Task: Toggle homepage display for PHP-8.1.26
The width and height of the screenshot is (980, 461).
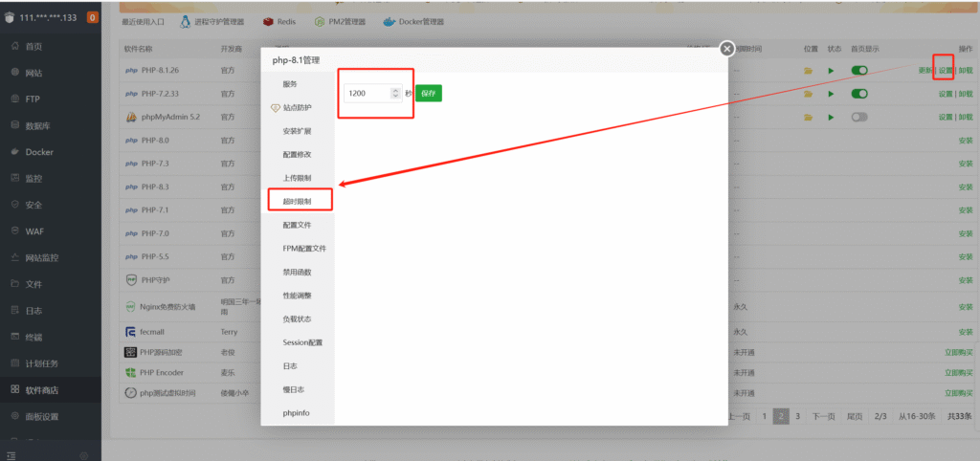Action: [x=859, y=71]
